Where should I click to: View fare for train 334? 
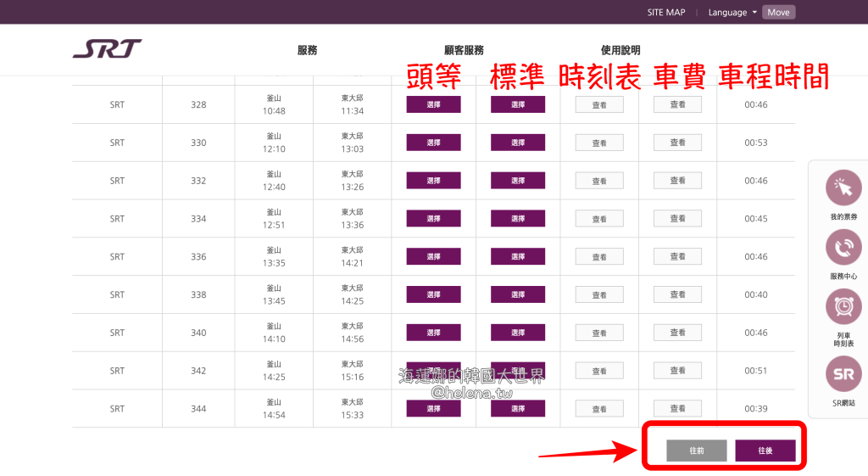677,218
